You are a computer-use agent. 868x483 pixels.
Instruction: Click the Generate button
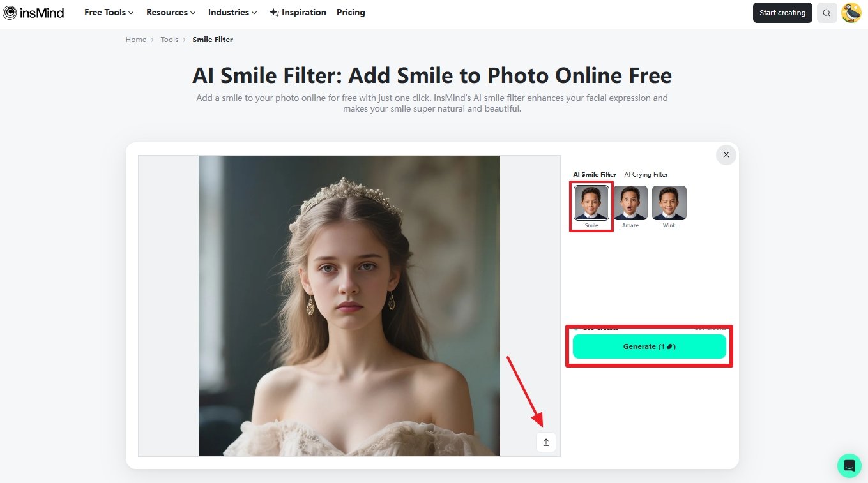[650, 346]
